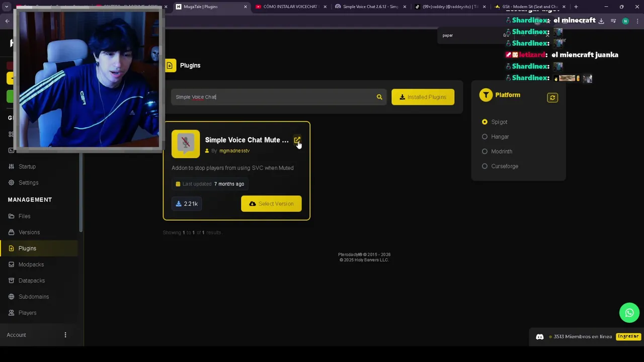Select the Curseforge platform
The image size is (644, 362).
tap(485, 166)
